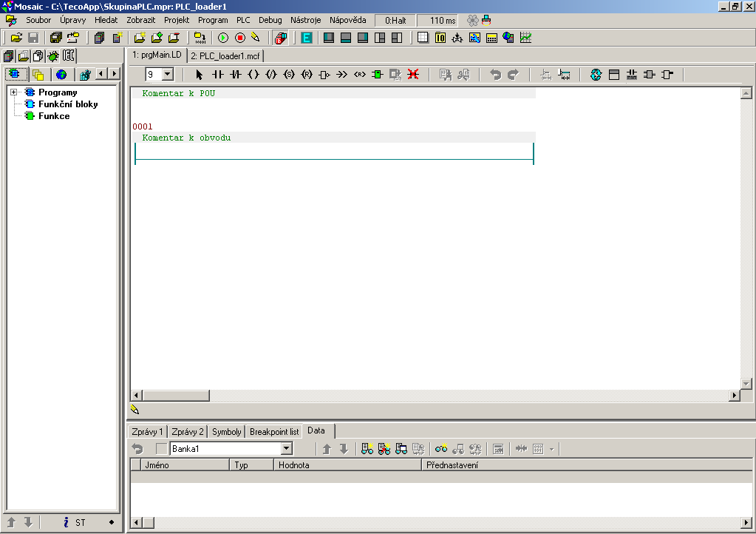Click the glasses watch icon in Data toolbar

(440, 449)
